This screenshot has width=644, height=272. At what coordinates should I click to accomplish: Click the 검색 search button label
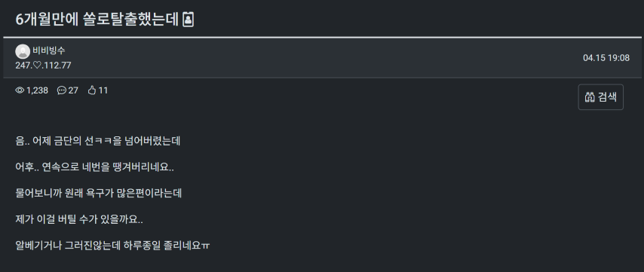(608, 97)
